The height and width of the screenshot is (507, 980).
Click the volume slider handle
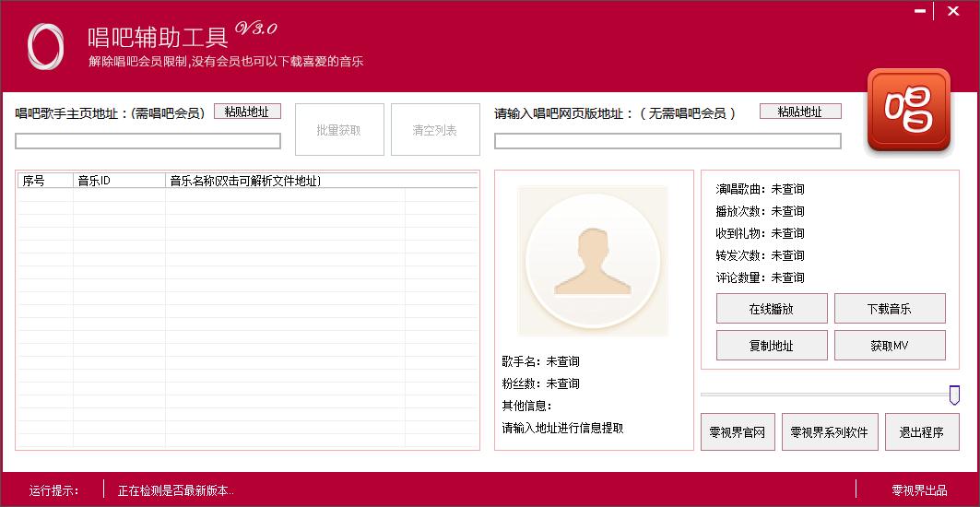point(954,395)
